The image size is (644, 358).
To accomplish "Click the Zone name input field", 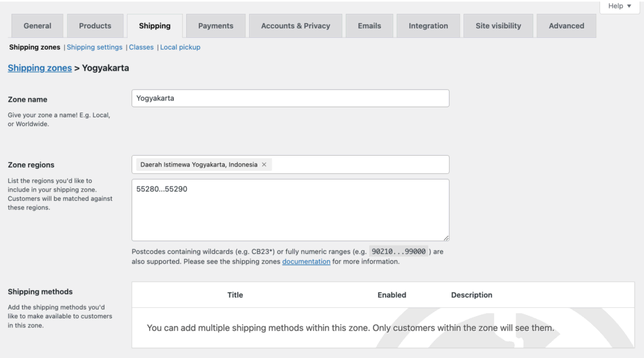I will (x=290, y=98).
